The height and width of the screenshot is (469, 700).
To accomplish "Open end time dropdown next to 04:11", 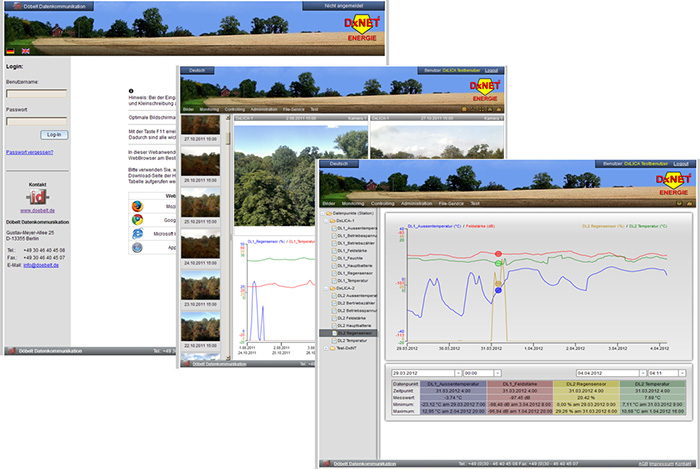I will pyautogui.click(x=682, y=373).
